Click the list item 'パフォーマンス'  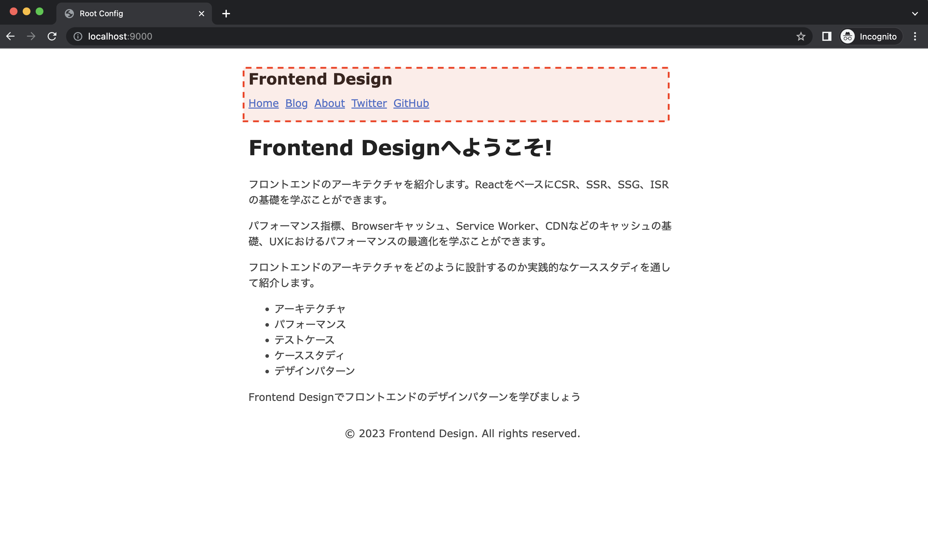pyautogui.click(x=310, y=324)
